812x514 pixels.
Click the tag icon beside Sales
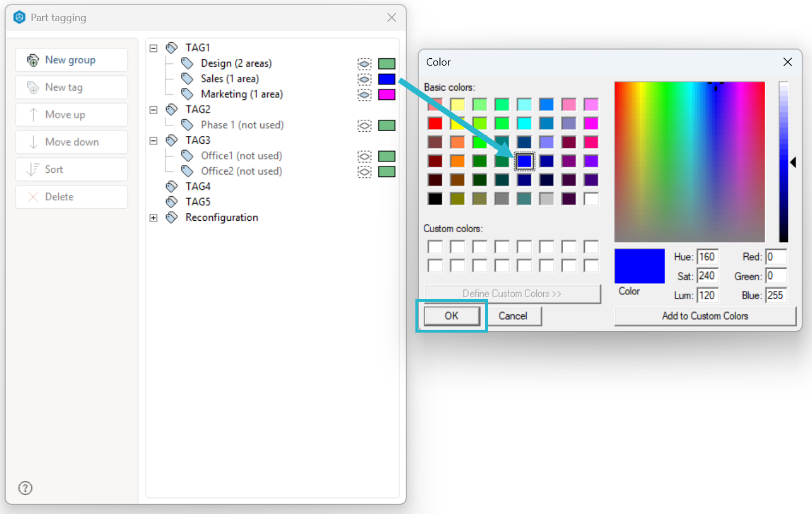coord(187,79)
